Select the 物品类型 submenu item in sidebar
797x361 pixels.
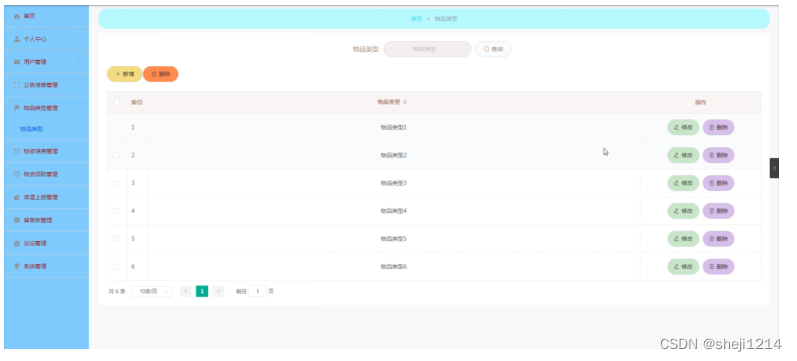pyautogui.click(x=31, y=129)
